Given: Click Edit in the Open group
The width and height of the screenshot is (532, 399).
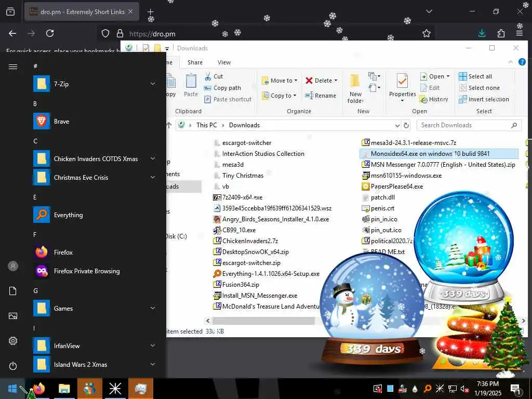Looking at the screenshot, I should [x=430, y=88].
